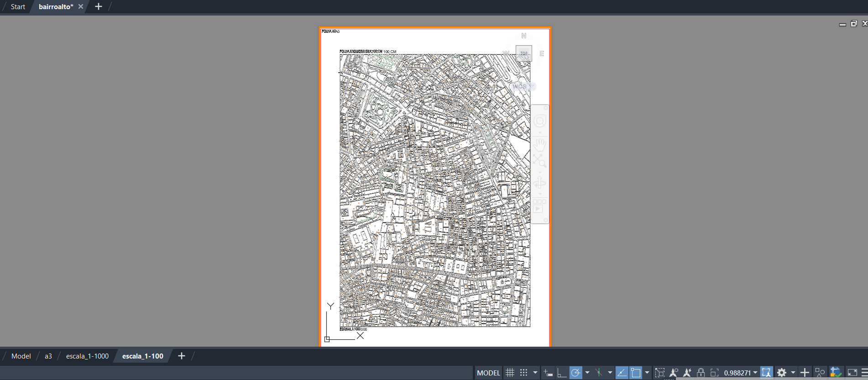The image size is (868, 380).
Task: Toggle Isometric Drafting
Action: point(599,373)
